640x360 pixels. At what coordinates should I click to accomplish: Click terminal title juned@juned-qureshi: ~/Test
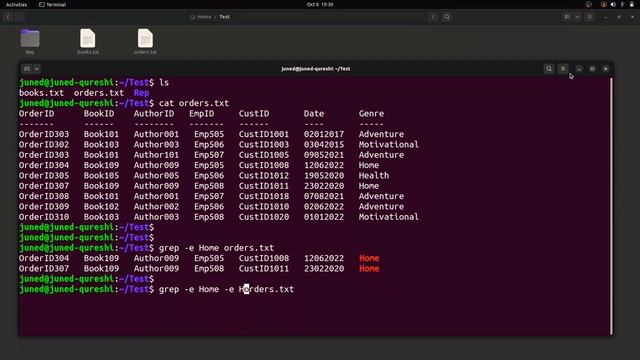tap(316, 69)
